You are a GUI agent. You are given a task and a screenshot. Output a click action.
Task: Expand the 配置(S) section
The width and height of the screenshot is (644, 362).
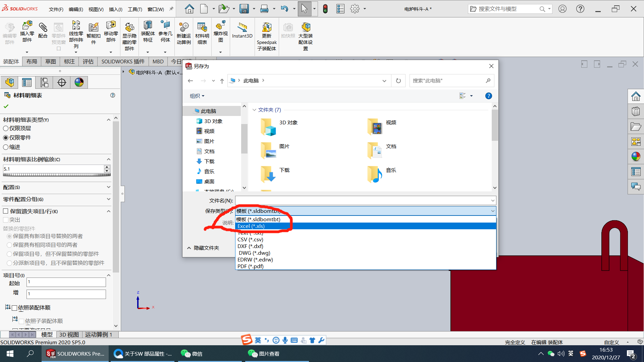pyautogui.click(x=108, y=187)
